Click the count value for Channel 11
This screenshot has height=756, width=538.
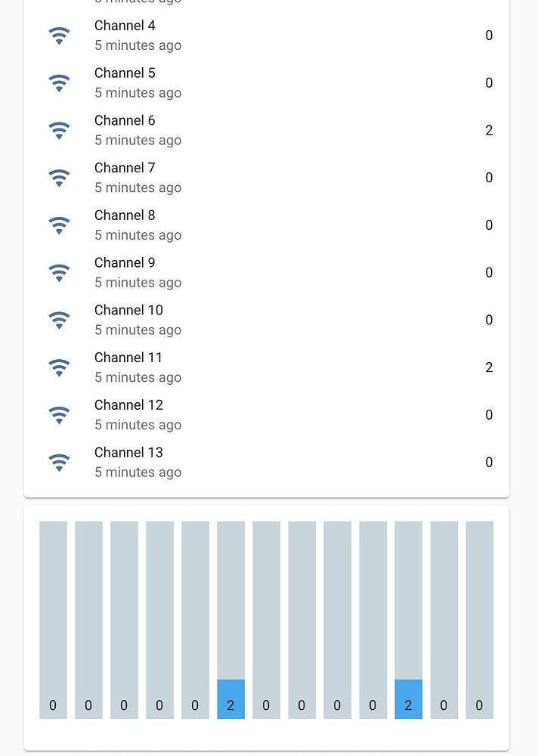pos(489,367)
